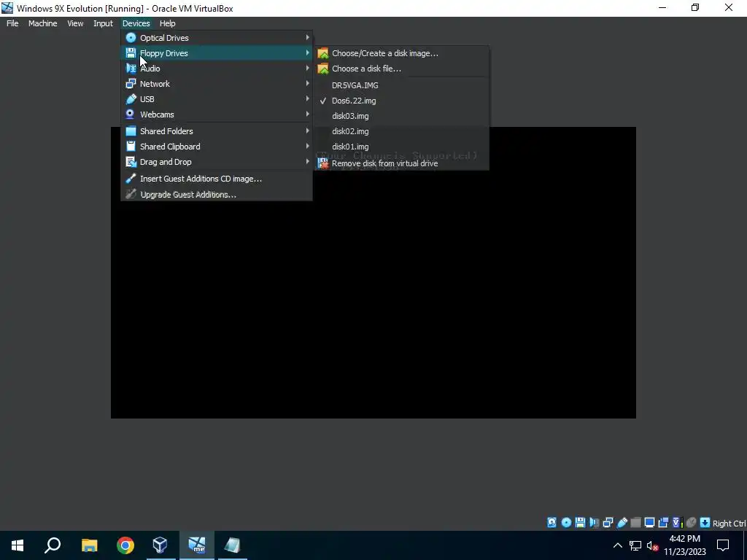Click the Network icon in Devices menu
Image resolution: width=747 pixels, height=560 pixels.
(x=131, y=84)
